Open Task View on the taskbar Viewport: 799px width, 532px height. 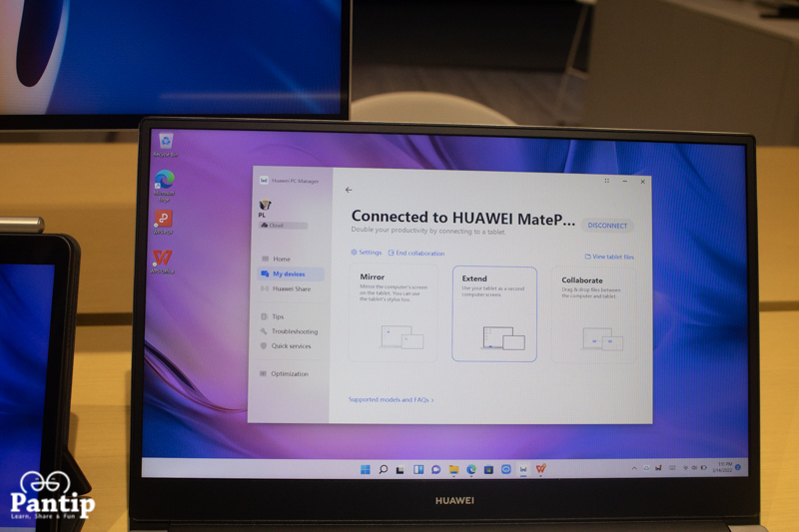[400, 470]
